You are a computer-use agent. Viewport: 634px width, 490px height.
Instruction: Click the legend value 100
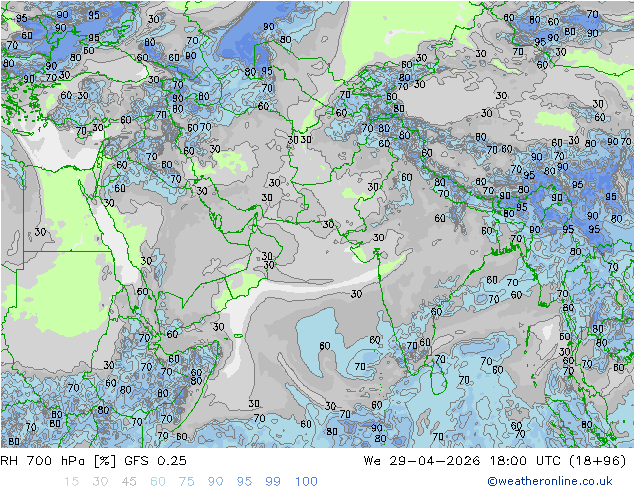(x=306, y=482)
